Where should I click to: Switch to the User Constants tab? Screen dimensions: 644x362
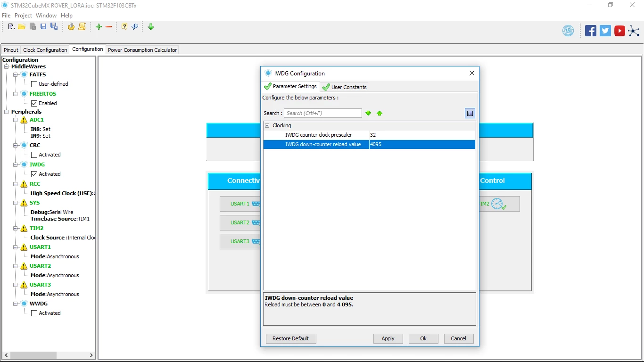click(x=344, y=87)
